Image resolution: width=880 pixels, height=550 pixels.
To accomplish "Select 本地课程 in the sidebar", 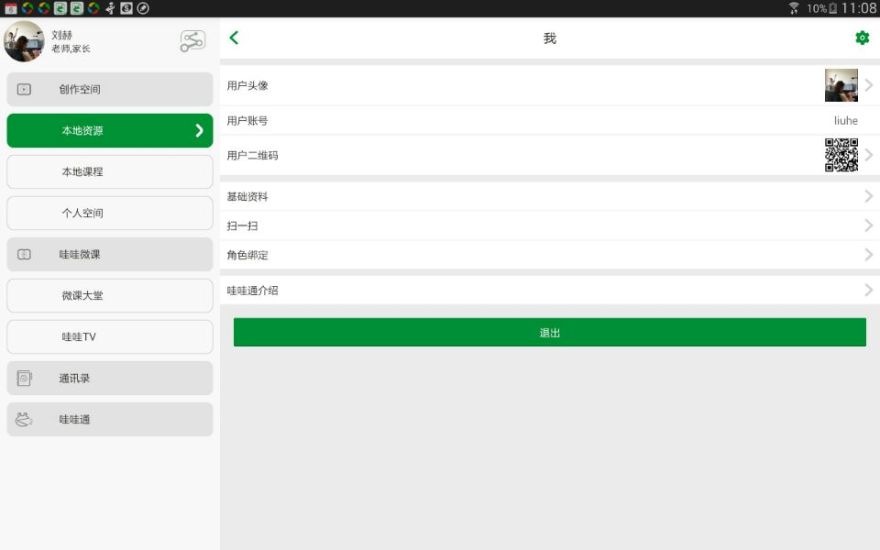I will click(110, 172).
